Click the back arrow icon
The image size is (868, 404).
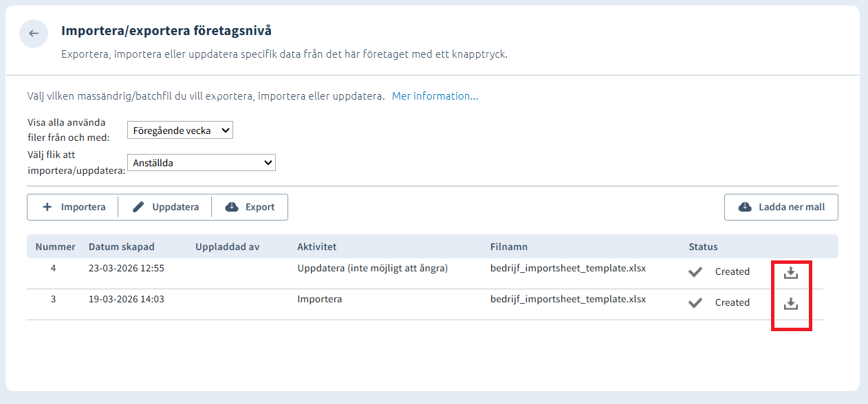(x=34, y=34)
